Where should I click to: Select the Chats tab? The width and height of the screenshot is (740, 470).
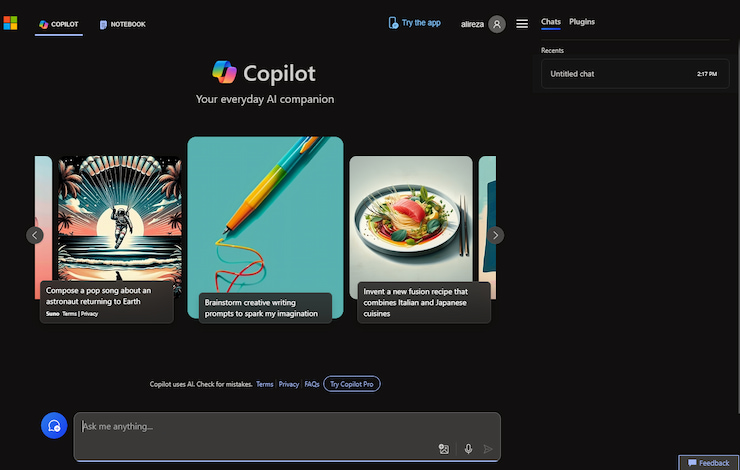pos(550,22)
